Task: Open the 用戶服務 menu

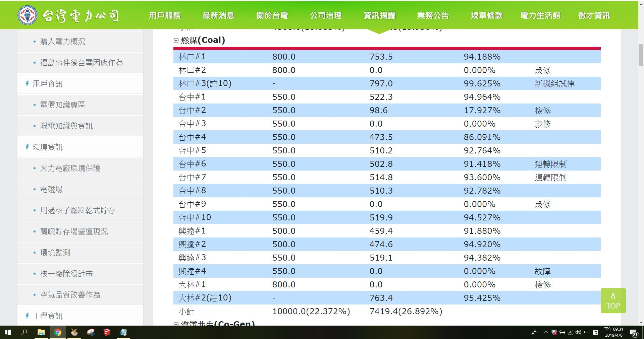Action: pyautogui.click(x=165, y=15)
